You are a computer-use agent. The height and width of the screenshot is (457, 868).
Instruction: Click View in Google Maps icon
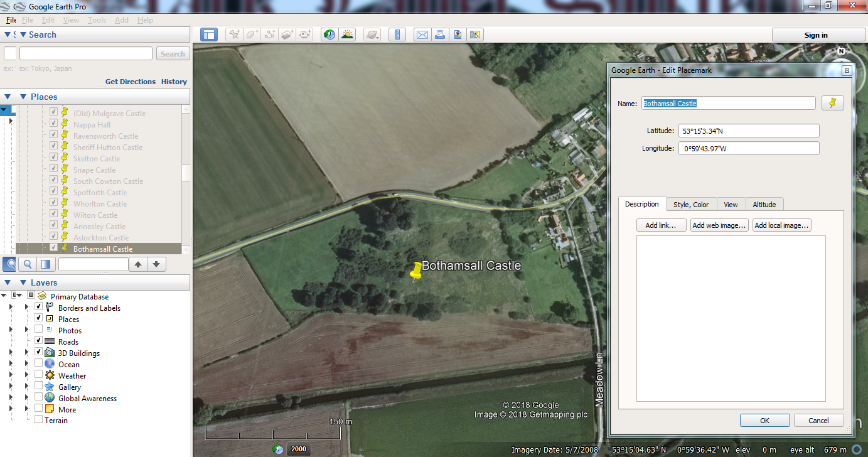click(476, 35)
